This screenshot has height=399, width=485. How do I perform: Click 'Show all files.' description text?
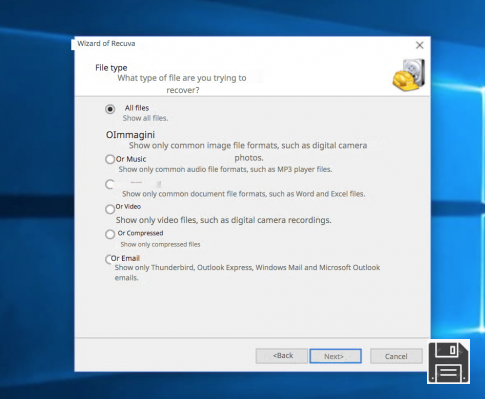click(x=145, y=118)
